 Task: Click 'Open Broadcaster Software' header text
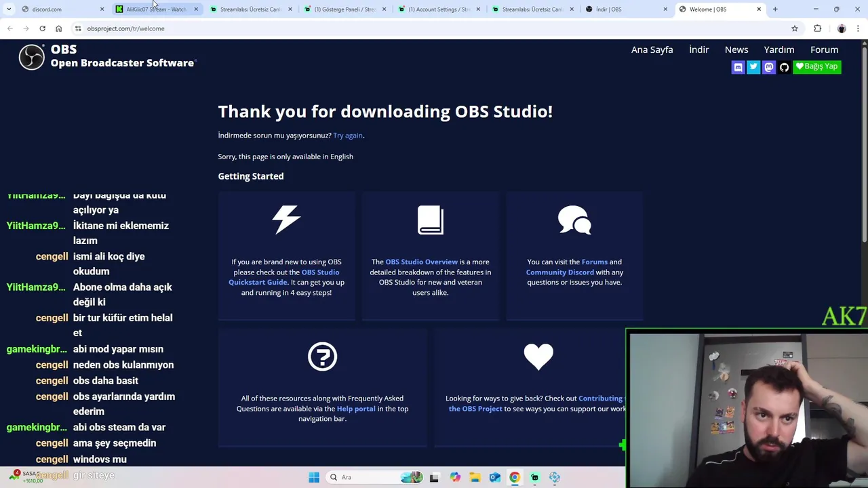click(x=123, y=63)
